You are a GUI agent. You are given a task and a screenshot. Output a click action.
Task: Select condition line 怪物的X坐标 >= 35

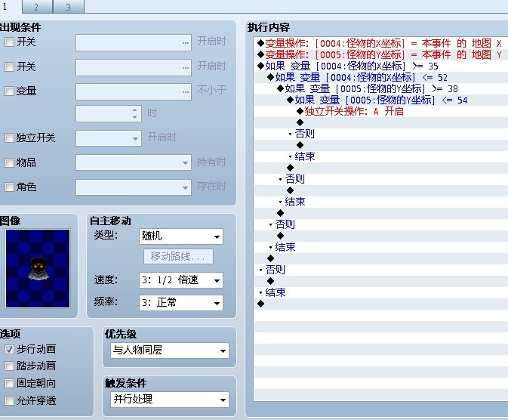(x=381, y=66)
